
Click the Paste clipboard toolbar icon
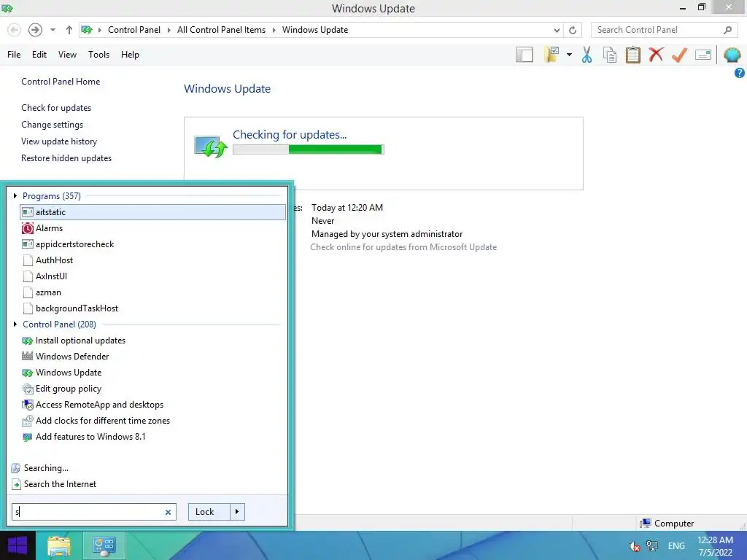coord(632,55)
